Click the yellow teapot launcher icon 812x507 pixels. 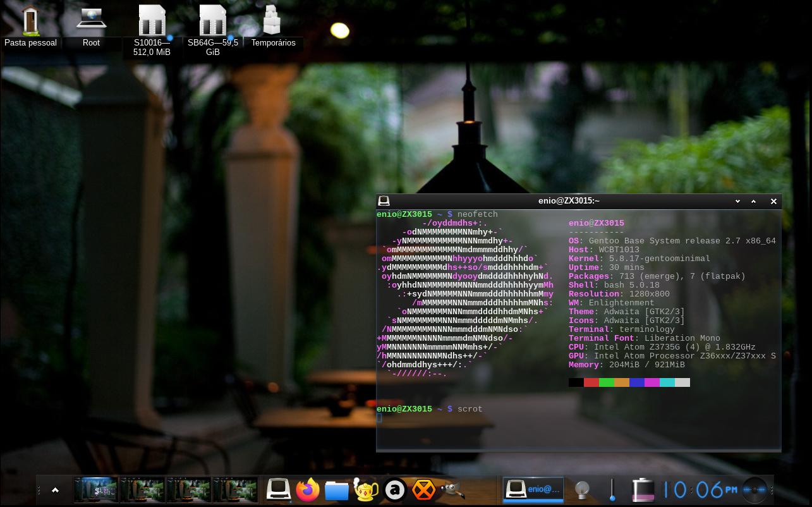pyautogui.click(x=366, y=490)
